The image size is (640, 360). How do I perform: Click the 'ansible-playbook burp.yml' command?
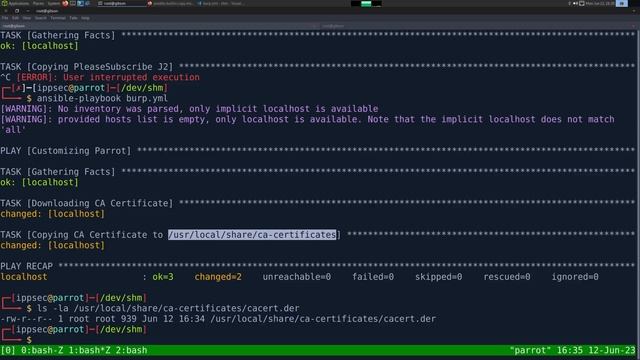click(102, 98)
